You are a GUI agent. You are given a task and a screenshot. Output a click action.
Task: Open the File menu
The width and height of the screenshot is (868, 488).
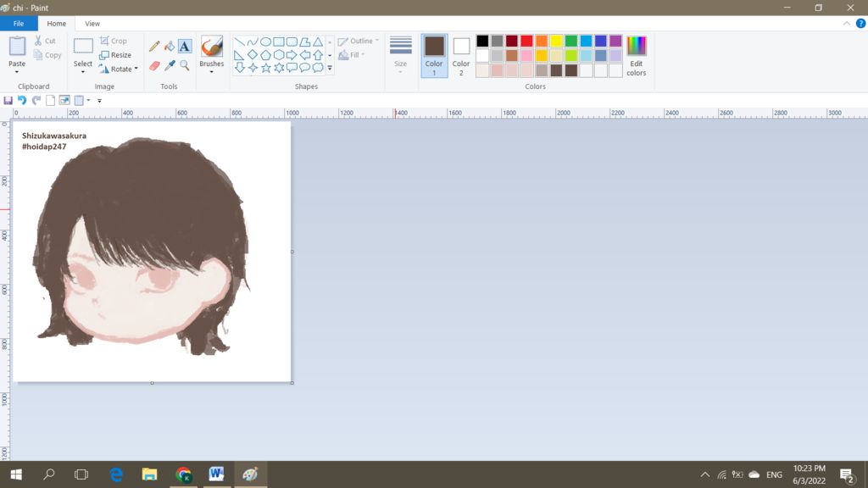coord(19,23)
